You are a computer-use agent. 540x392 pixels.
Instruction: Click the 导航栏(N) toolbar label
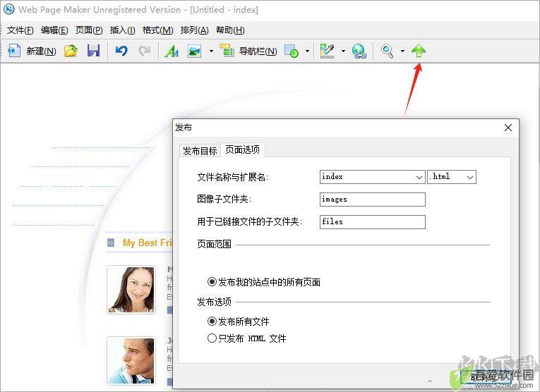[x=258, y=51]
